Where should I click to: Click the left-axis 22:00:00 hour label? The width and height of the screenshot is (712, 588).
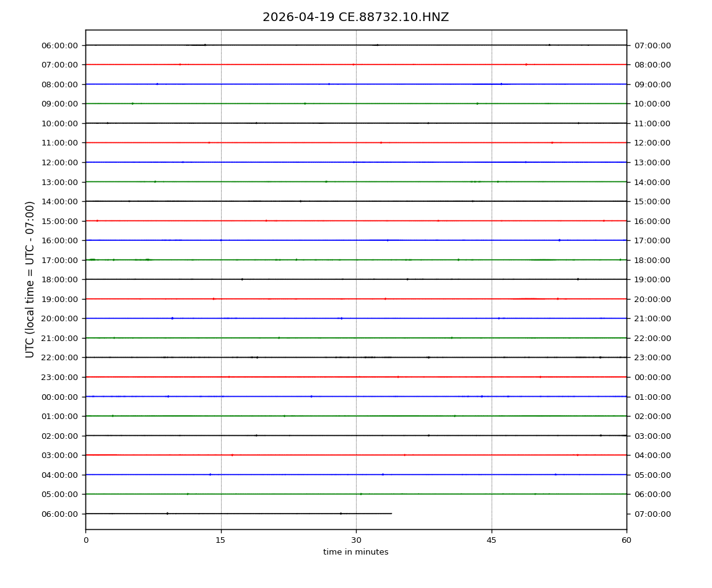pos(59,357)
